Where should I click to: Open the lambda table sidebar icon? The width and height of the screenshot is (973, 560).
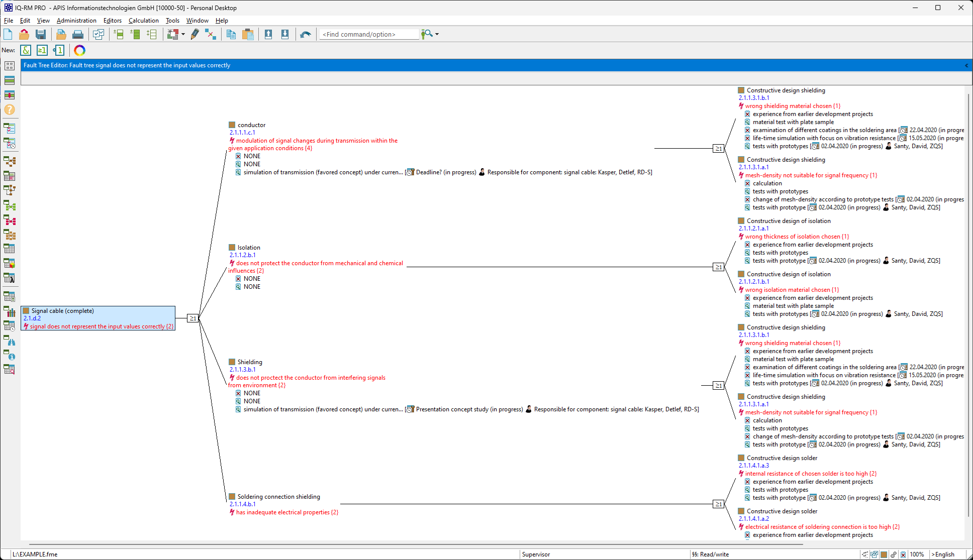coord(10,278)
